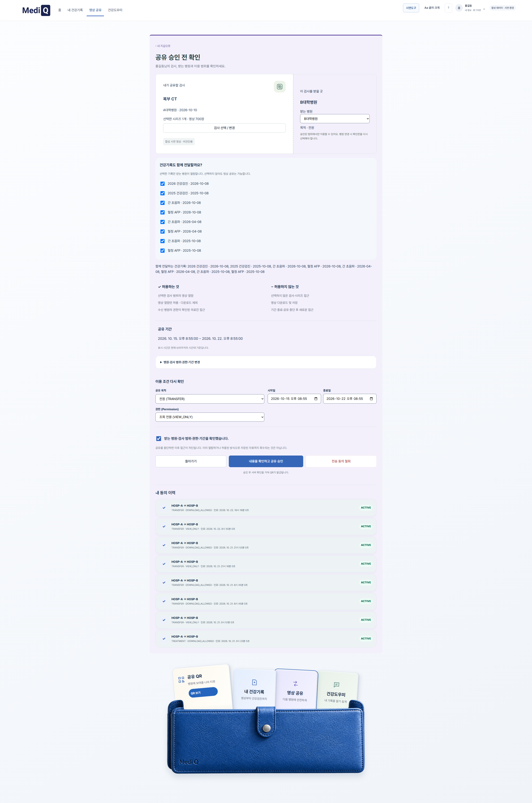Screen dimensions: 532x803
Task: Uncheck 혈청 AFP · 2026-04-08 record
Action: (163, 231)
